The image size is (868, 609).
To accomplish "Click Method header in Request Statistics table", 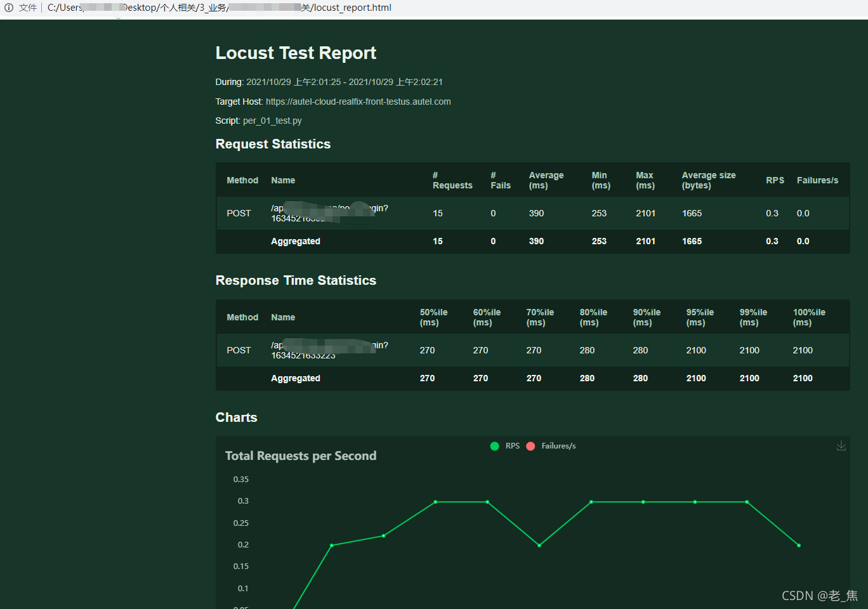I will 242,180.
